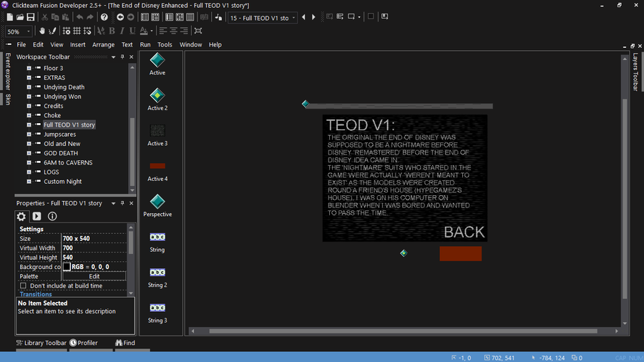Open the Help contents question mark icon
Viewport: 644px width, 362px height.
click(104, 17)
